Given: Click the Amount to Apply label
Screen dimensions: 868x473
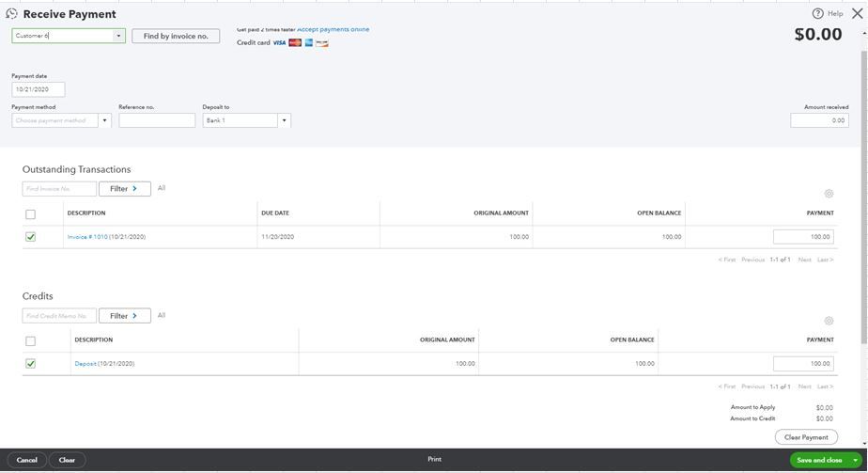Looking at the screenshot, I should tap(752, 407).
